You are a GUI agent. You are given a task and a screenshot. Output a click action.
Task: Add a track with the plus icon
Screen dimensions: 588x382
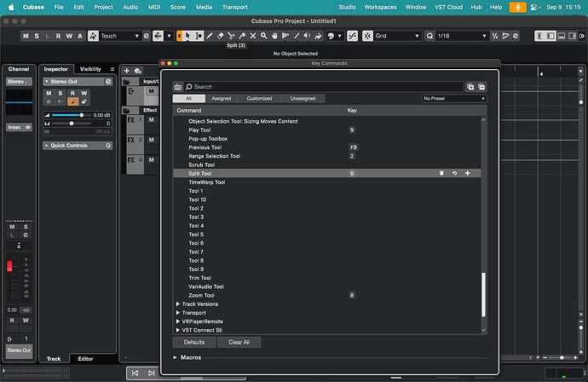[127, 71]
